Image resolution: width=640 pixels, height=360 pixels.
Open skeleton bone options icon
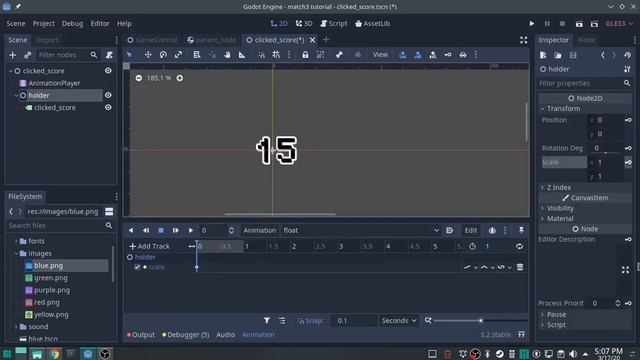click(x=339, y=55)
